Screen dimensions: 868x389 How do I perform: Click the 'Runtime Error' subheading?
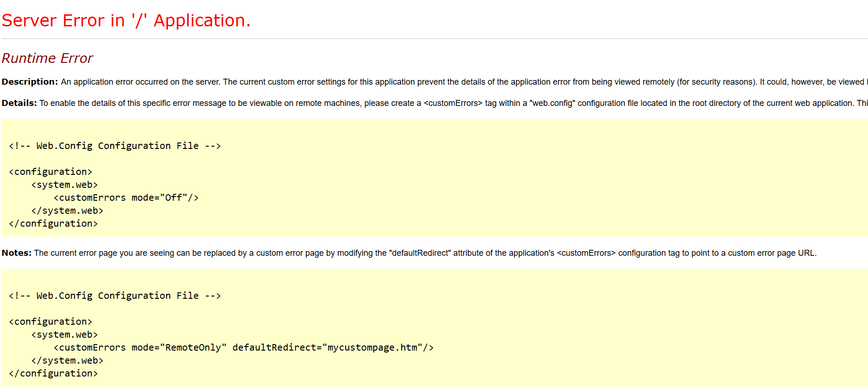pos(47,58)
